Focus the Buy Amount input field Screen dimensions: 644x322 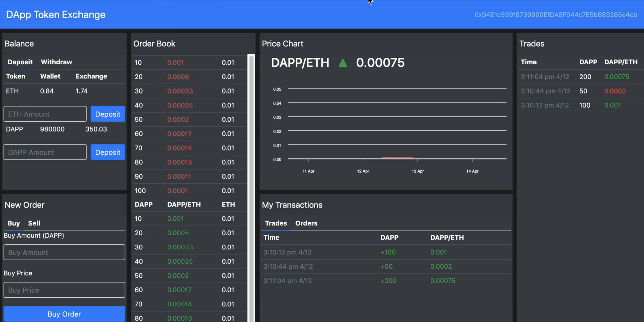click(64, 252)
